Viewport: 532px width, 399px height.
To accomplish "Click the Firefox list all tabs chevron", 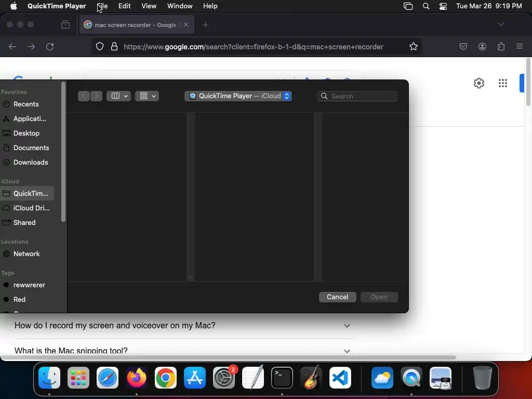I will 501,24.
